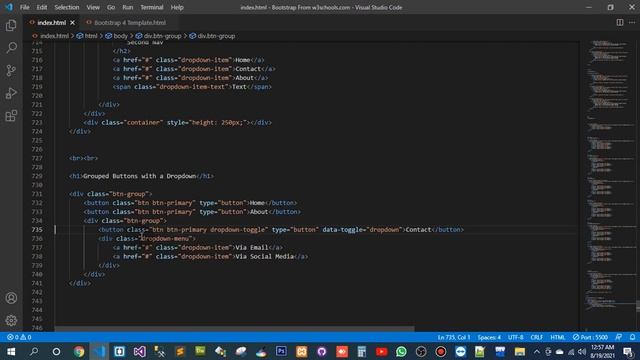Open the Extensions view

click(11, 116)
